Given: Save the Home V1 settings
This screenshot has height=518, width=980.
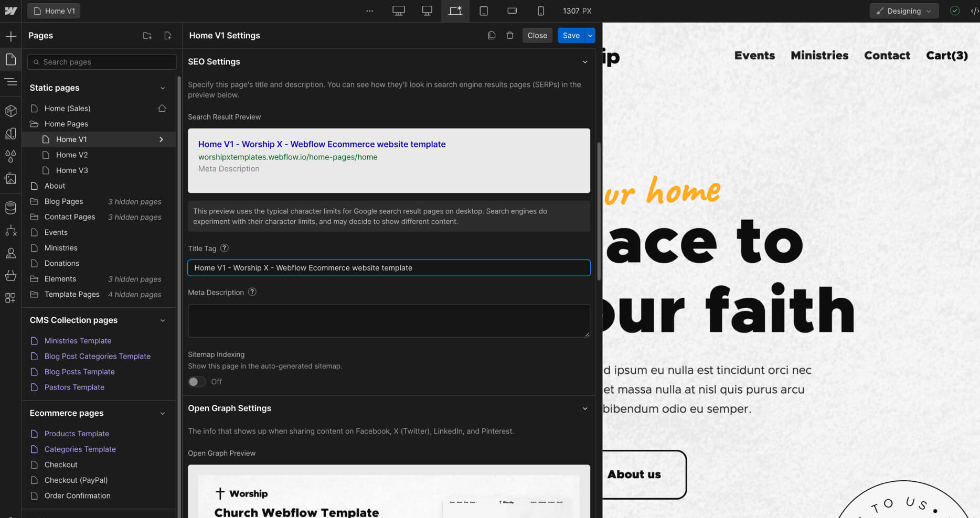Looking at the screenshot, I should 571,35.
